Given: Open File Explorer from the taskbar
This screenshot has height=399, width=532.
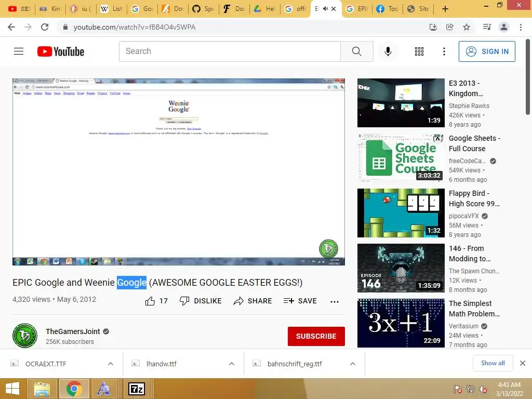Looking at the screenshot, I should 42,389.
